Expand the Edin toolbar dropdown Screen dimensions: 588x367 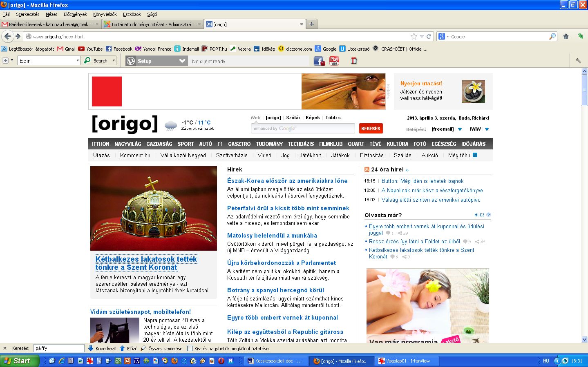click(78, 60)
